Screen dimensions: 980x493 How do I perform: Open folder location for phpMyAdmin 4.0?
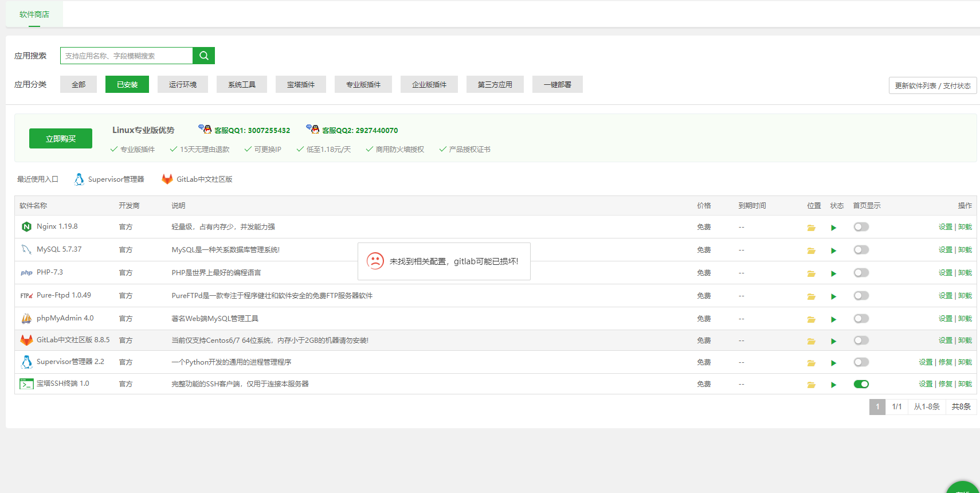point(811,319)
